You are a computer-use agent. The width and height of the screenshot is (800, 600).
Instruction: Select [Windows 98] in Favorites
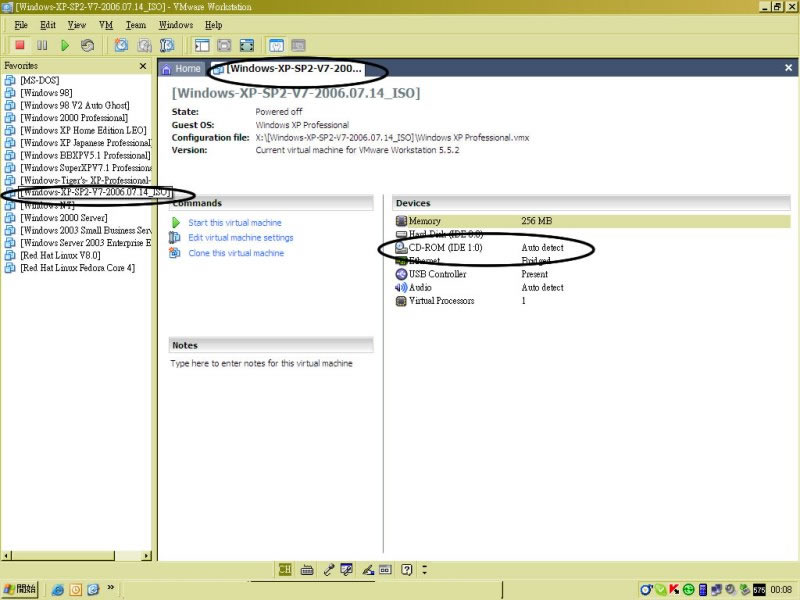46,92
